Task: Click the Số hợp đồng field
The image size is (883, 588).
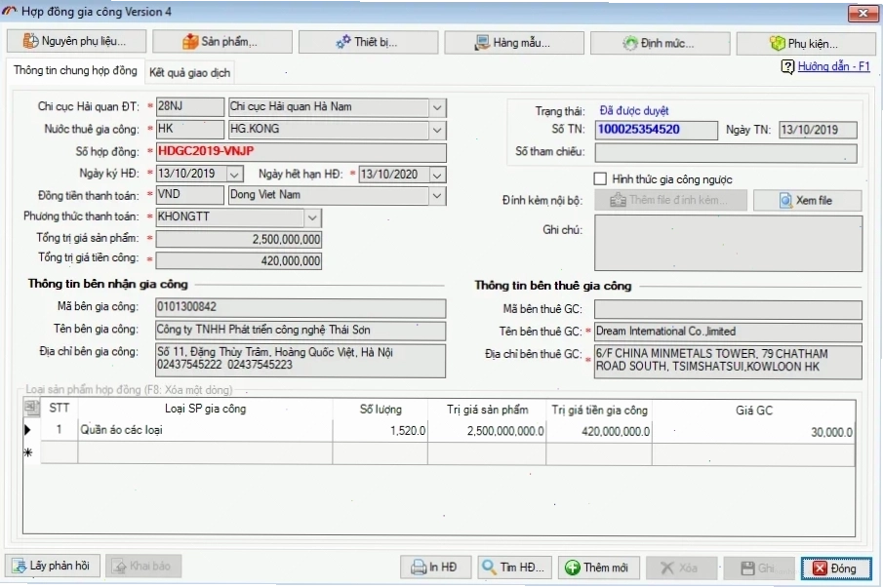Action: [x=301, y=152]
